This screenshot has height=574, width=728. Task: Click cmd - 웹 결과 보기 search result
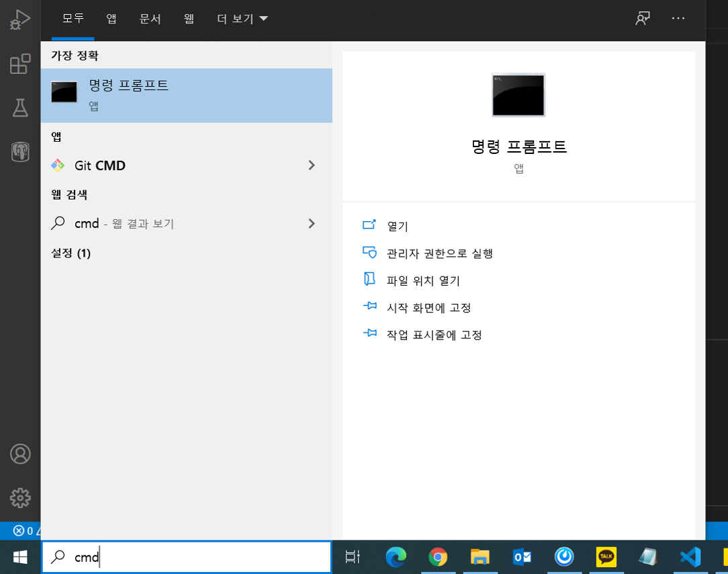click(x=187, y=224)
